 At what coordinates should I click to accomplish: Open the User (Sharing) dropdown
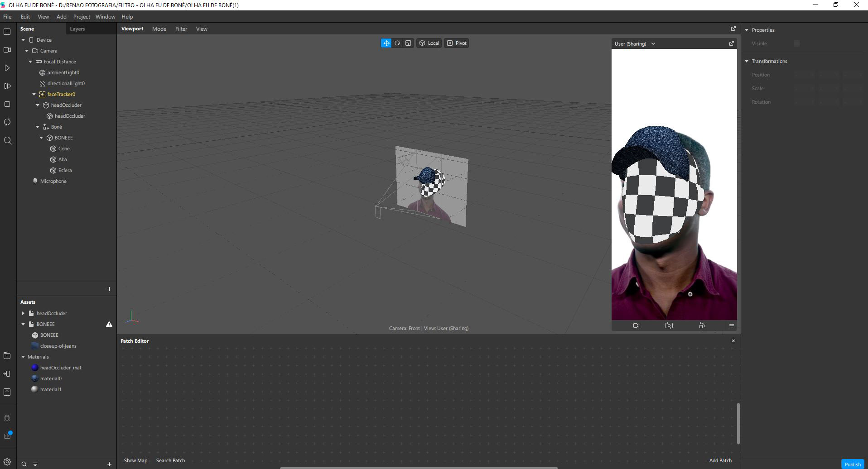(635, 43)
